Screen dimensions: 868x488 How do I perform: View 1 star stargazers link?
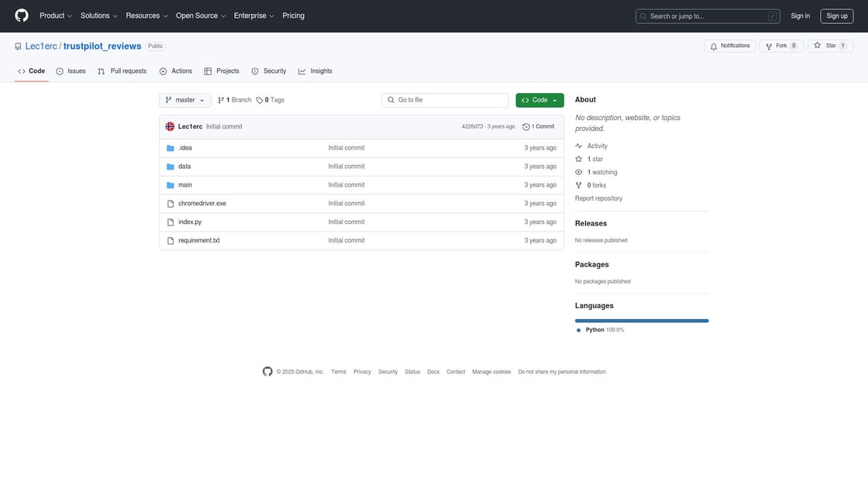click(x=589, y=160)
